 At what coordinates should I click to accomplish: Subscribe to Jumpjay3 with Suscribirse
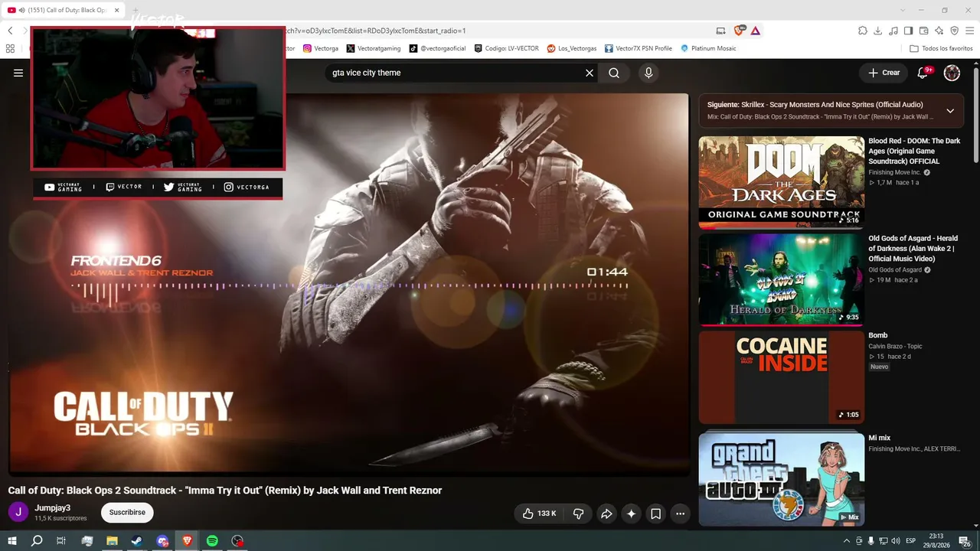point(127,512)
